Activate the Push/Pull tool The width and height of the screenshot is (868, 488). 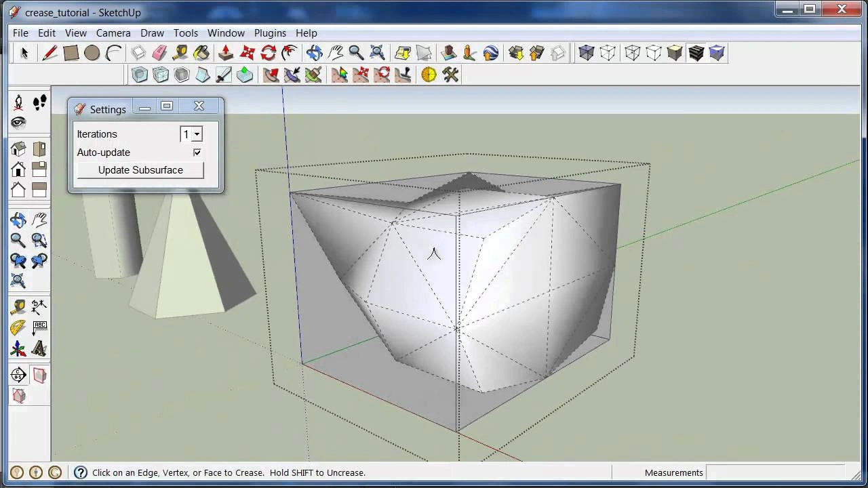point(226,53)
